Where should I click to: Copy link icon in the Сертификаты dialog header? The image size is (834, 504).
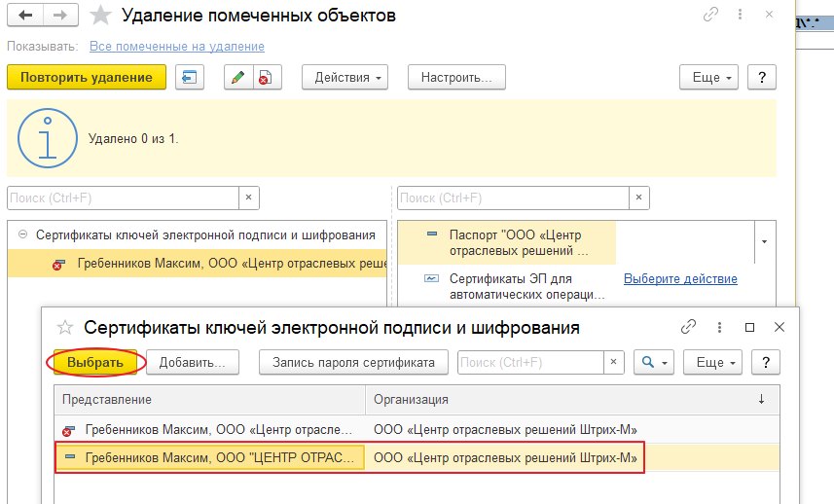click(688, 326)
